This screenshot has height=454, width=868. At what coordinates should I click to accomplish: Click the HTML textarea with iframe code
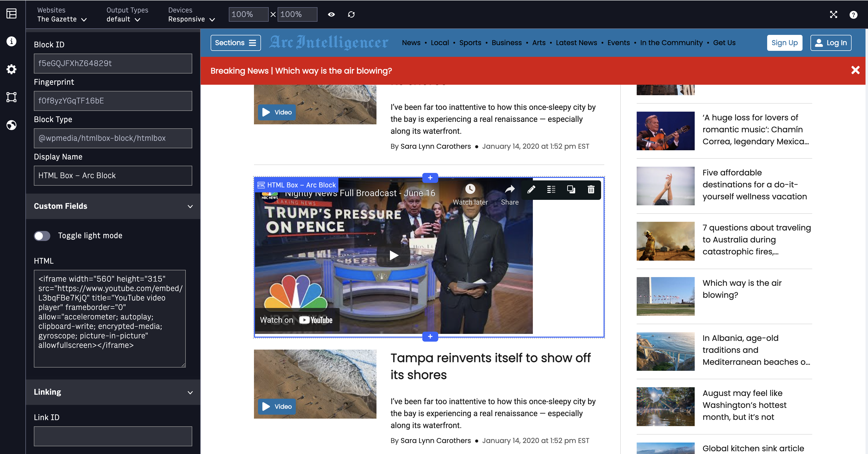110,319
